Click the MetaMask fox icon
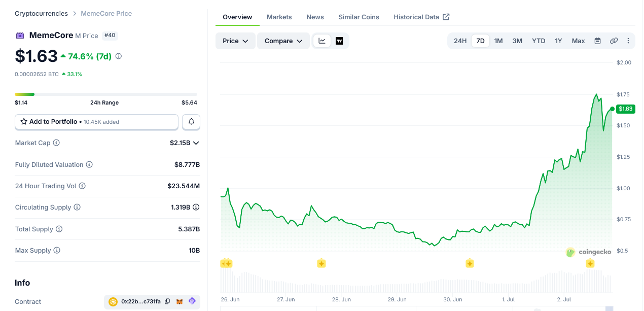 click(x=180, y=301)
